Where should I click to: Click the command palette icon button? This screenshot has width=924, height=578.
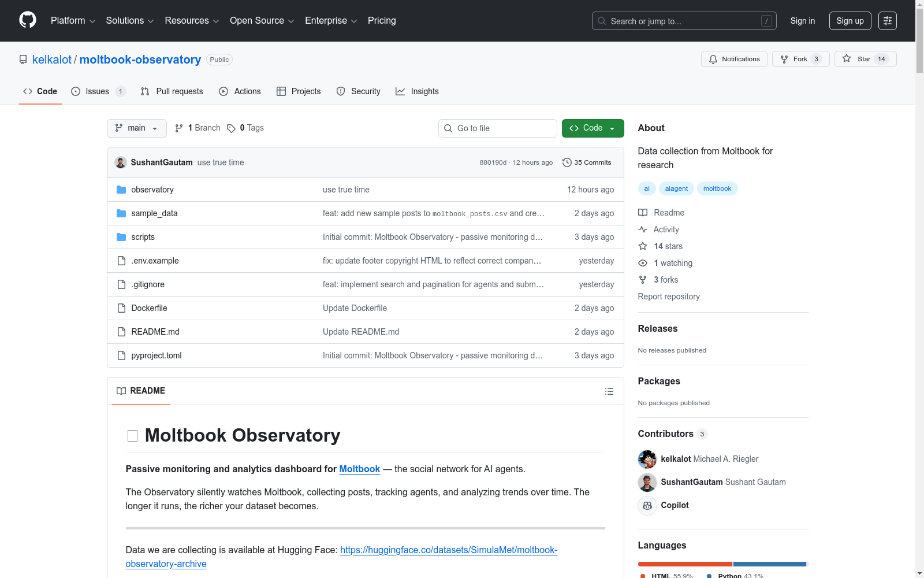(888, 21)
